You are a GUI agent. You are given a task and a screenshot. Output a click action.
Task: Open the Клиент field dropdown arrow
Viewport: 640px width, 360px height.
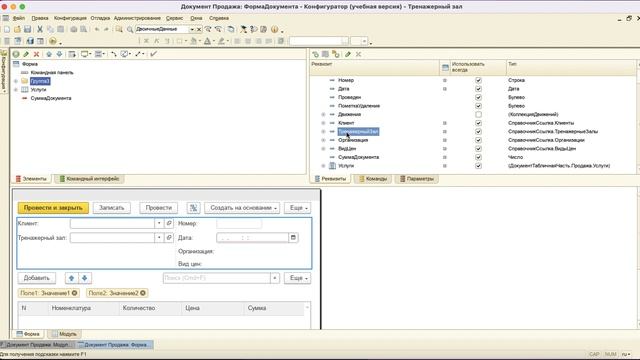[x=159, y=223]
